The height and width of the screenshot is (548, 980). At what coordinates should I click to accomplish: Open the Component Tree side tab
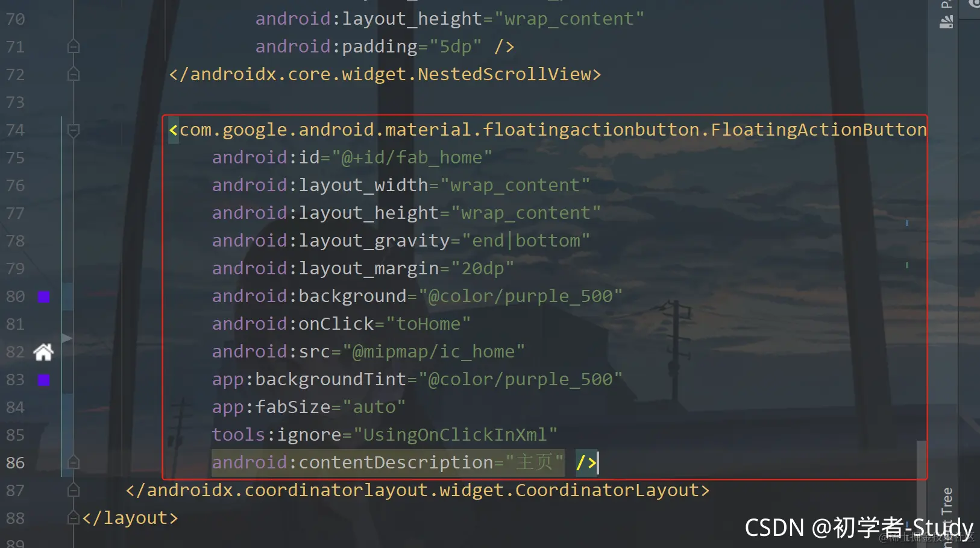pyautogui.click(x=946, y=517)
